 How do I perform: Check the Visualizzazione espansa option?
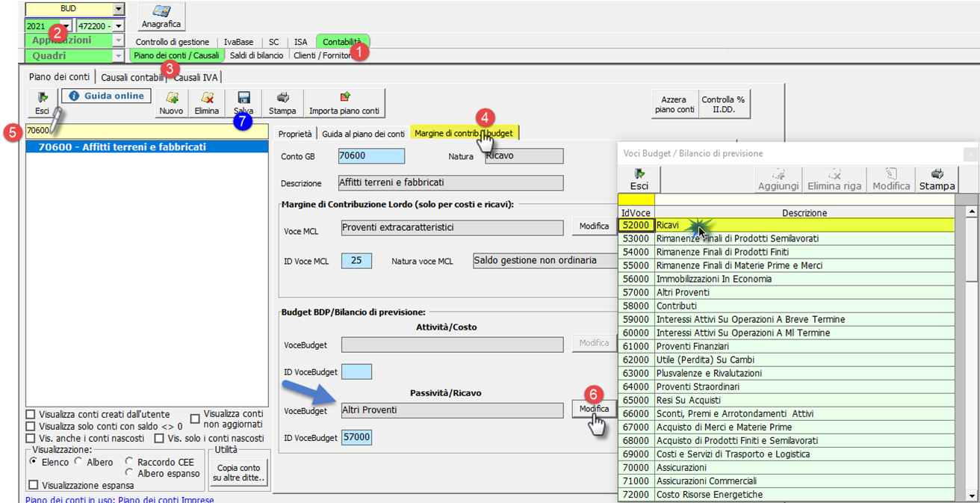[x=33, y=486]
